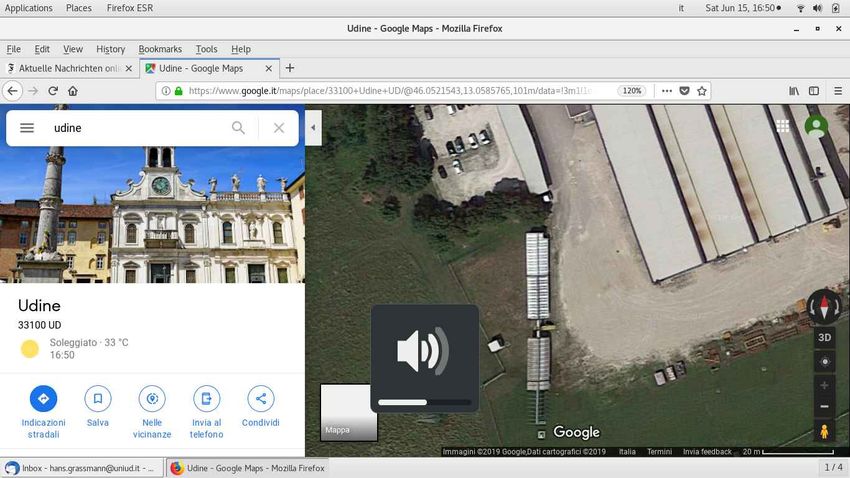Click the Termini link

click(659, 451)
